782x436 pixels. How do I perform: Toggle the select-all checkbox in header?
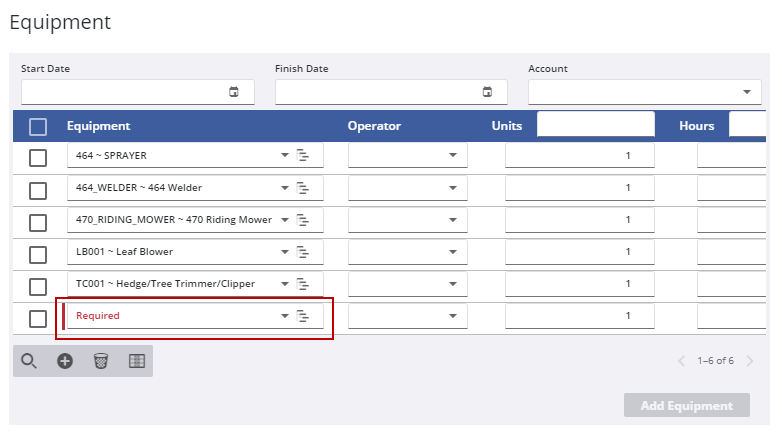[38, 127]
